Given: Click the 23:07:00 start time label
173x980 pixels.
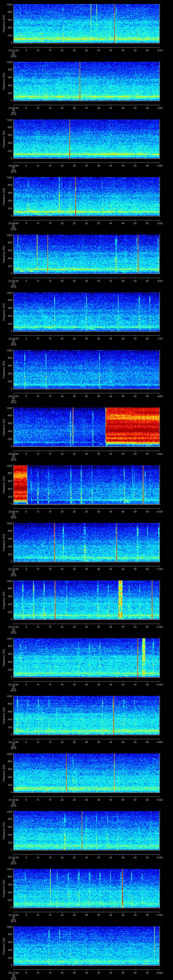Looking at the screenshot, I should [x=13, y=396].
